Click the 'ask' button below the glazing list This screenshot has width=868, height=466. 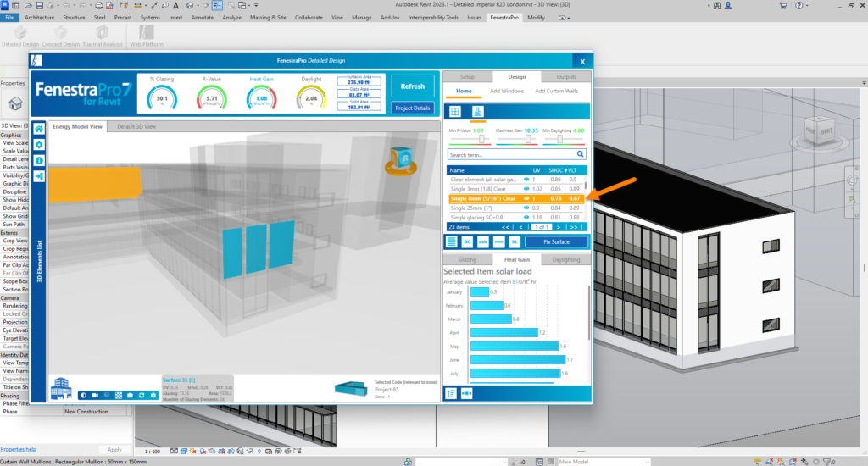pos(482,241)
